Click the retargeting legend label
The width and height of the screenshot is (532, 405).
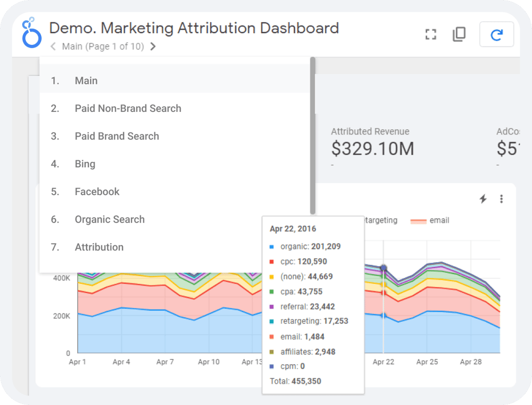click(381, 220)
